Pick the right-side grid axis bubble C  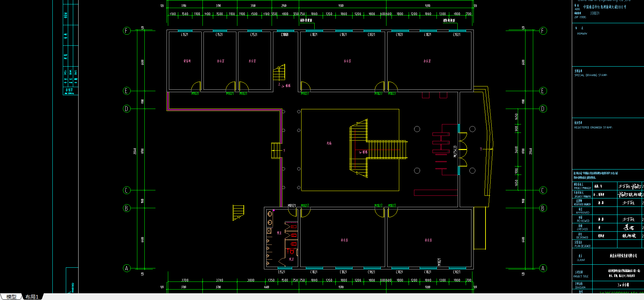click(x=543, y=190)
